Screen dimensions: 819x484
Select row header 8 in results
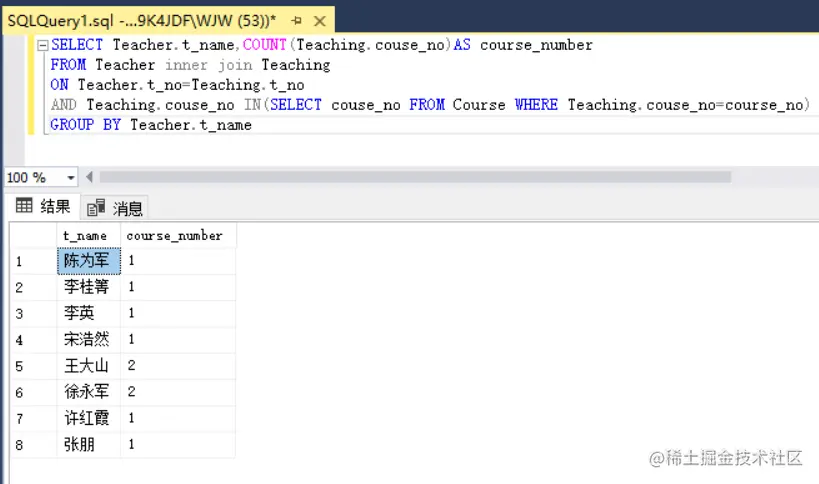pos(33,444)
